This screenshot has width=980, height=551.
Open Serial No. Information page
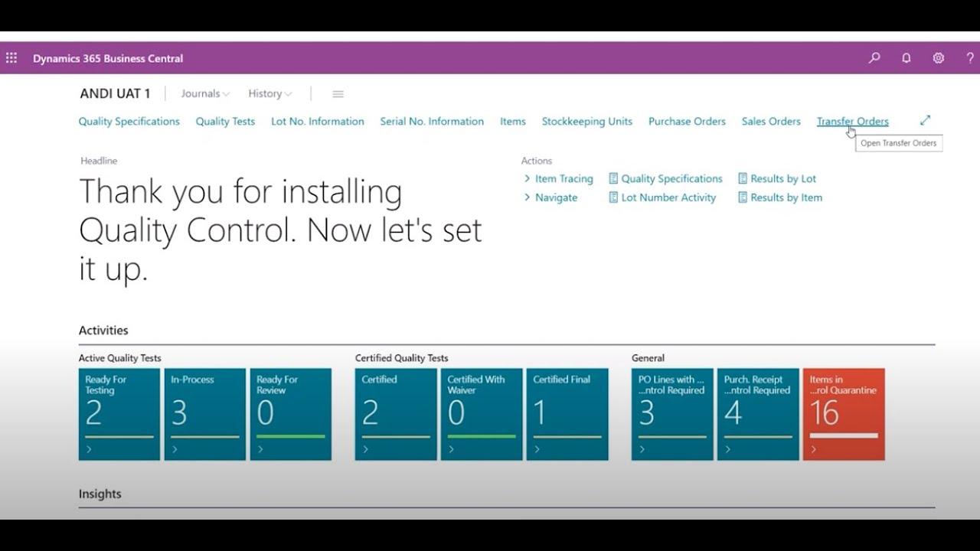pyautogui.click(x=432, y=121)
